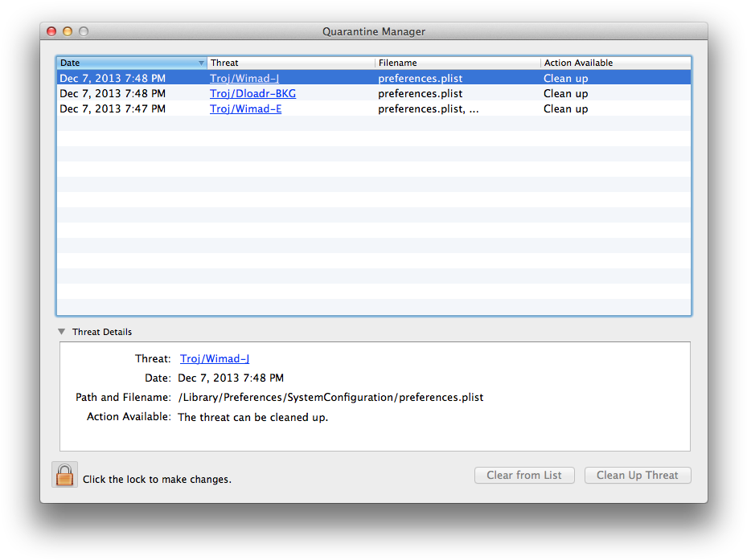
Task: Open Troj/Wimad-J link in the list
Action: (244, 79)
